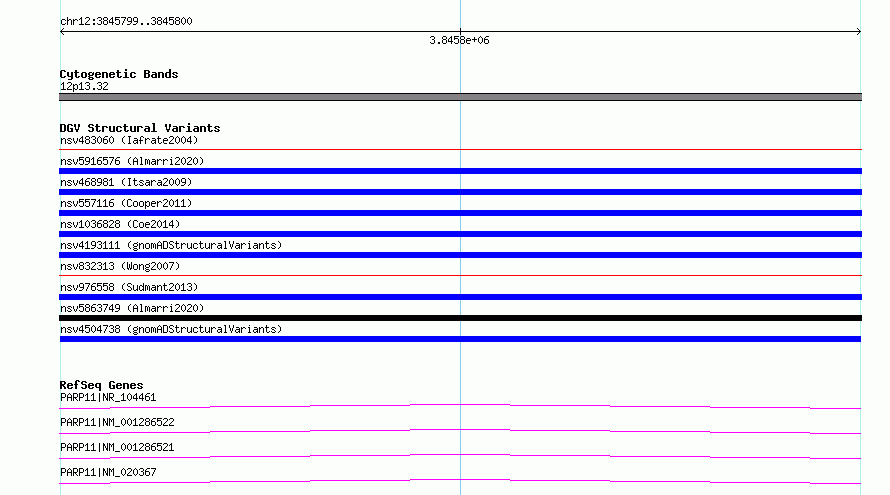Open variant nsv976558 (Sudmant2013) label
This screenshot has height=495, width=890.
129,287
